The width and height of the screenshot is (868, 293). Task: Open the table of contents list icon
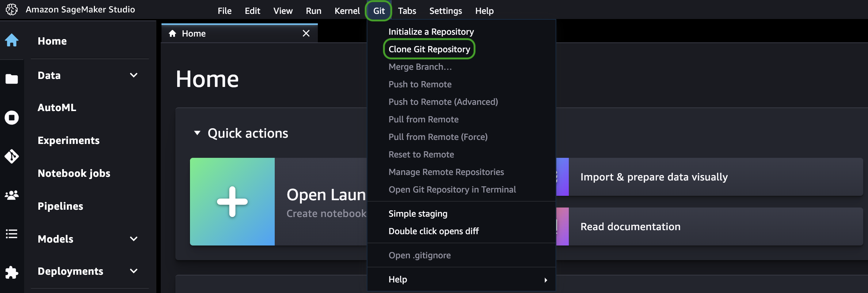[12, 234]
